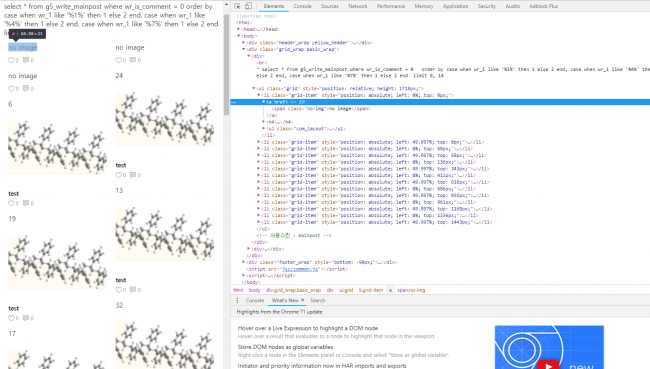Expand the ul com_layout node

click(263, 129)
